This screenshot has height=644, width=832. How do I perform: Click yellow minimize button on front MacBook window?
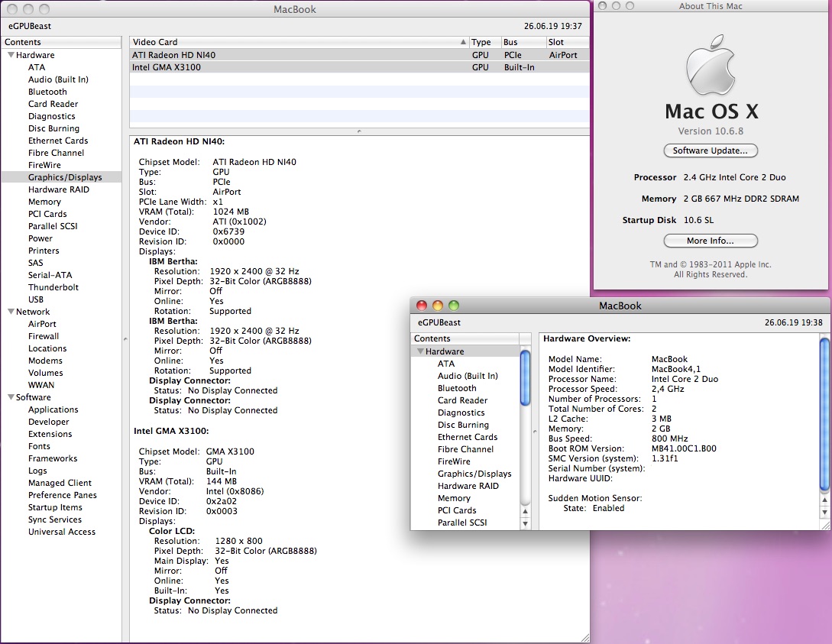click(x=438, y=305)
